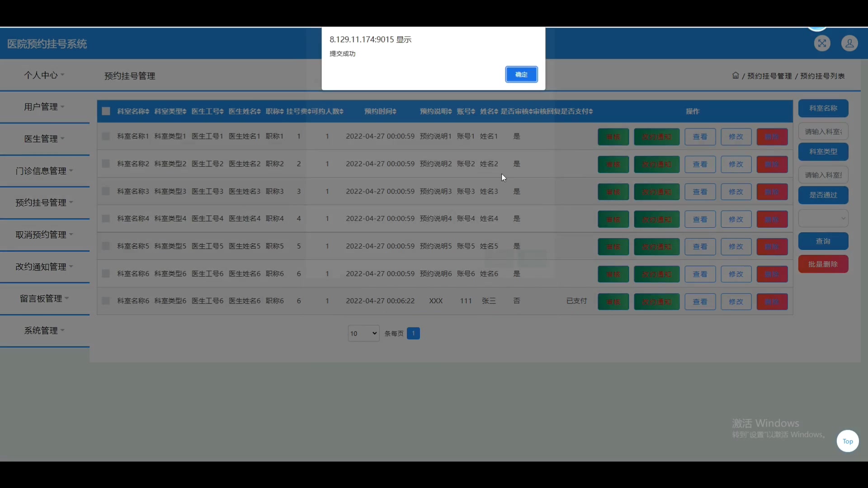Image resolution: width=868 pixels, height=488 pixels.
Task: Click 审核 button for 张三's row
Action: [x=613, y=301]
